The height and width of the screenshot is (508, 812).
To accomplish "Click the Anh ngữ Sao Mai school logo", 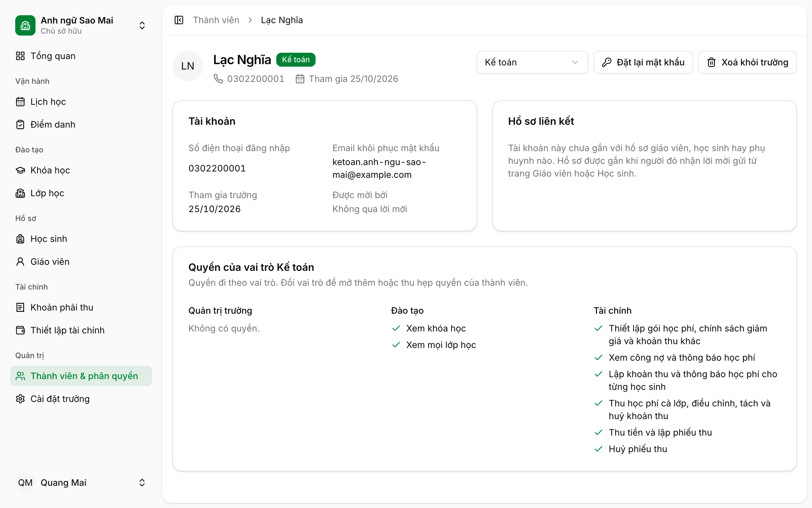I will point(25,25).
